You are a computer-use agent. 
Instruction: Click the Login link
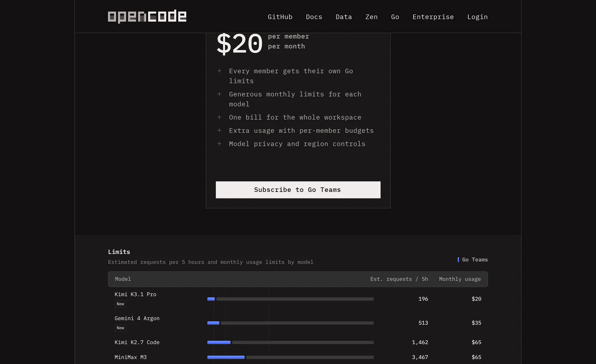[x=478, y=17]
